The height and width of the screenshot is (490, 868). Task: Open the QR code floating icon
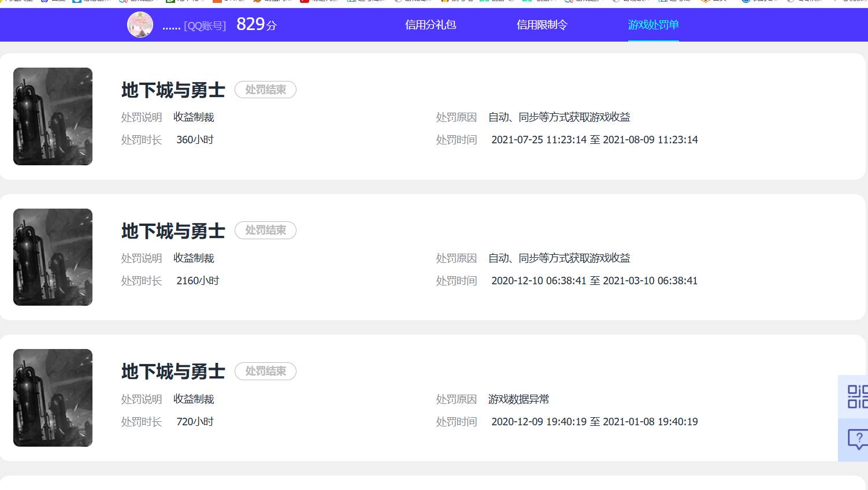pyautogui.click(x=856, y=397)
